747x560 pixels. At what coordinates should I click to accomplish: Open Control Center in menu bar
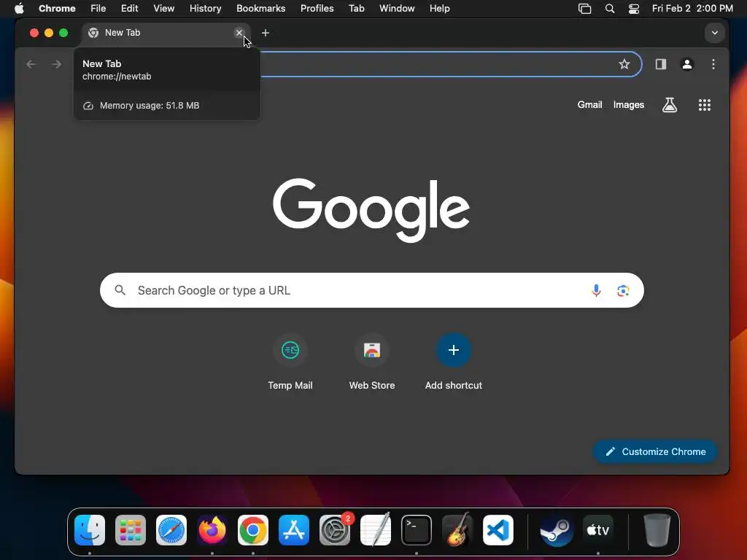pyautogui.click(x=634, y=9)
